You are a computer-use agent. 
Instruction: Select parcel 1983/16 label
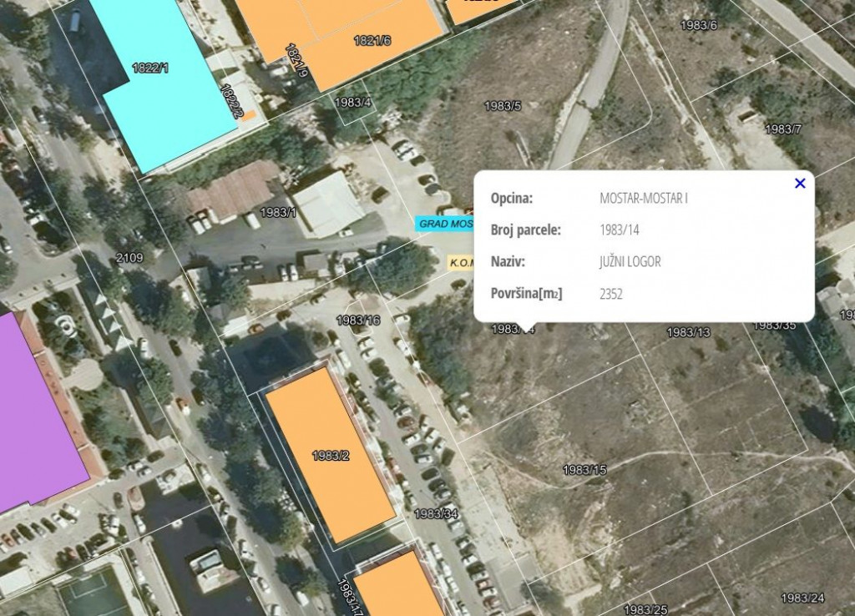click(x=358, y=321)
